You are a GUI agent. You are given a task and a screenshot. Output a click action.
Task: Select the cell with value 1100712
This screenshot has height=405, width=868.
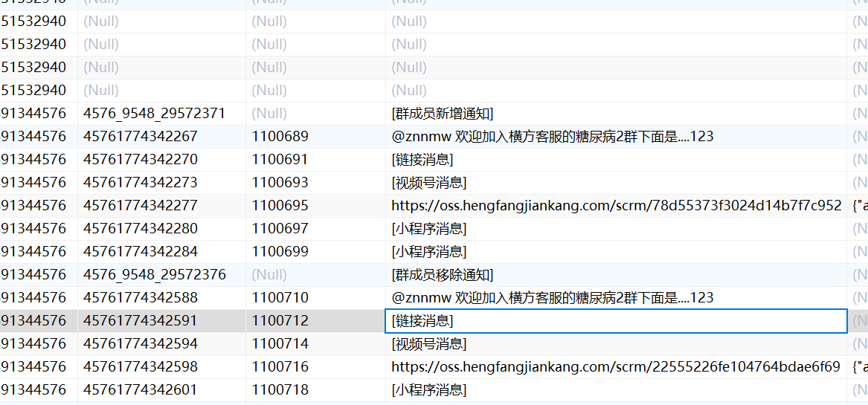pos(280,321)
